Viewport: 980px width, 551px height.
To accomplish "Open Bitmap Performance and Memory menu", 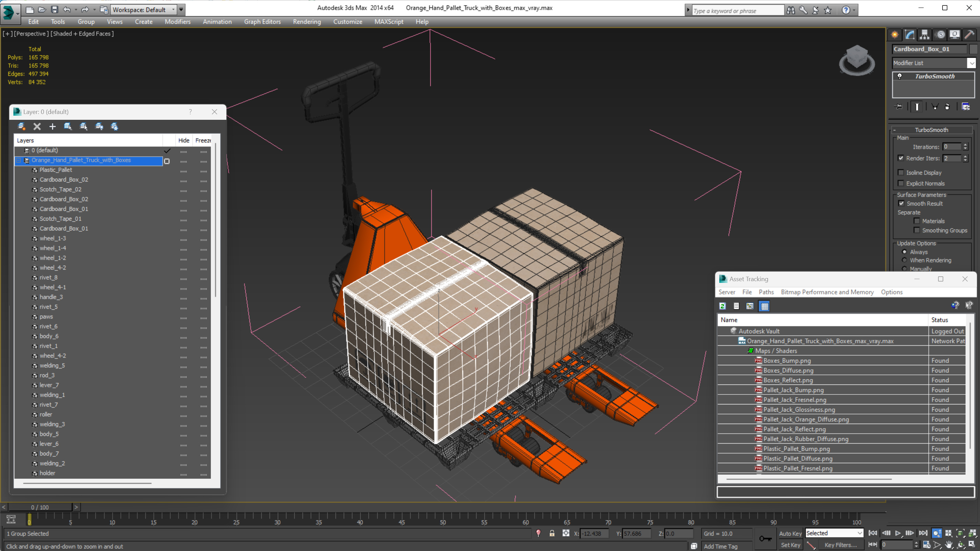I will 827,292.
